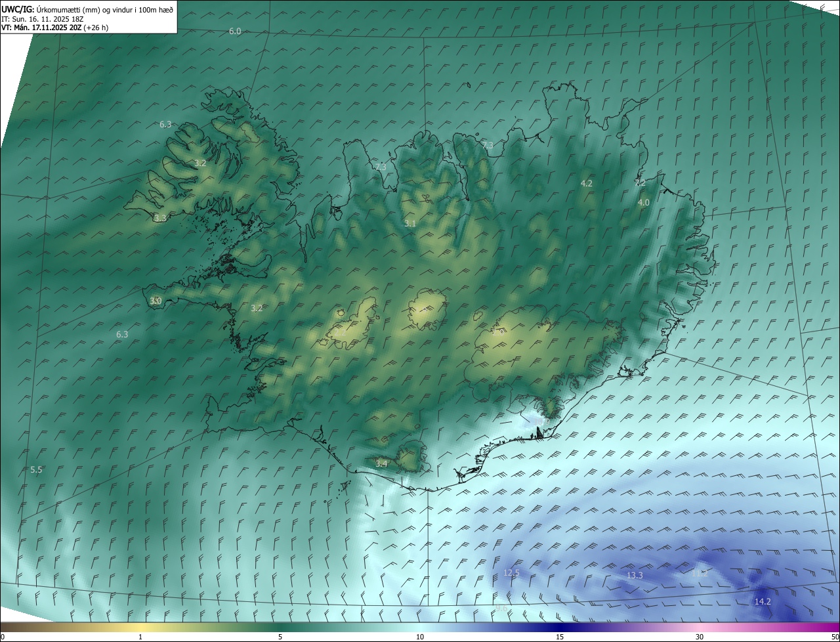Click the 3.4 value on the map
Image resolution: width=840 pixels, height=642 pixels.
[x=381, y=464]
